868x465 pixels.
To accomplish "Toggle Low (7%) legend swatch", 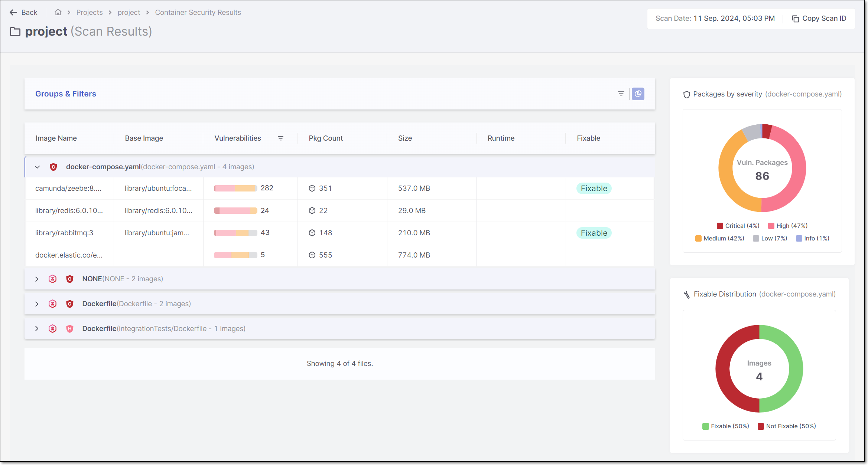I will click(x=756, y=239).
